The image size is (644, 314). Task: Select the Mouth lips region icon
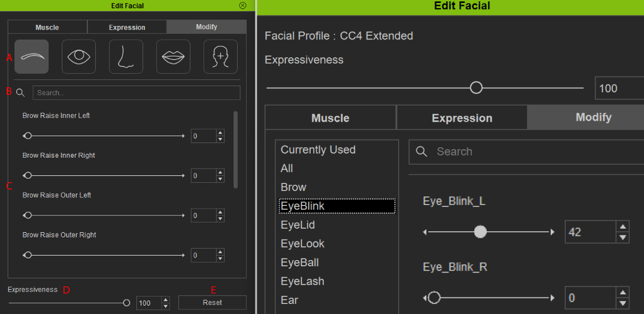(x=173, y=56)
